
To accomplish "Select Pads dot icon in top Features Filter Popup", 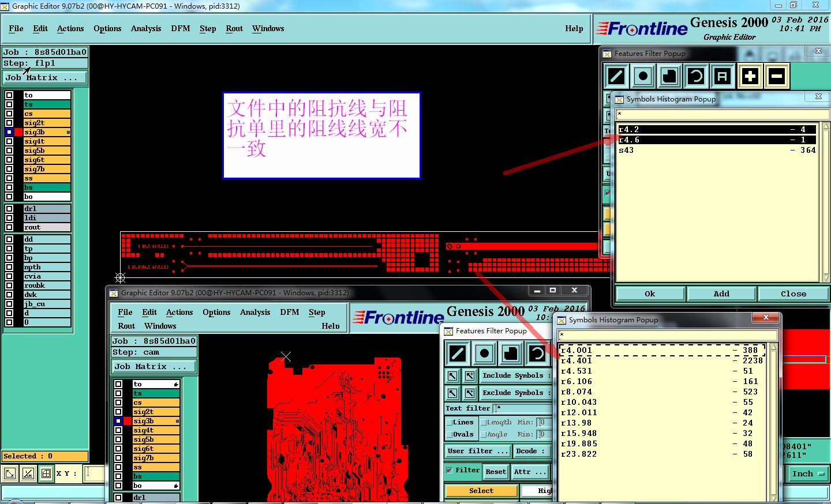I will click(x=643, y=76).
